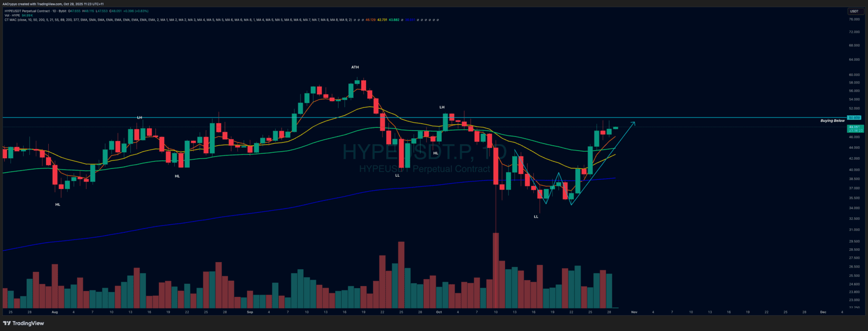Click the Dec label on the time axis
The width and height of the screenshot is (868, 331).
[x=823, y=312]
